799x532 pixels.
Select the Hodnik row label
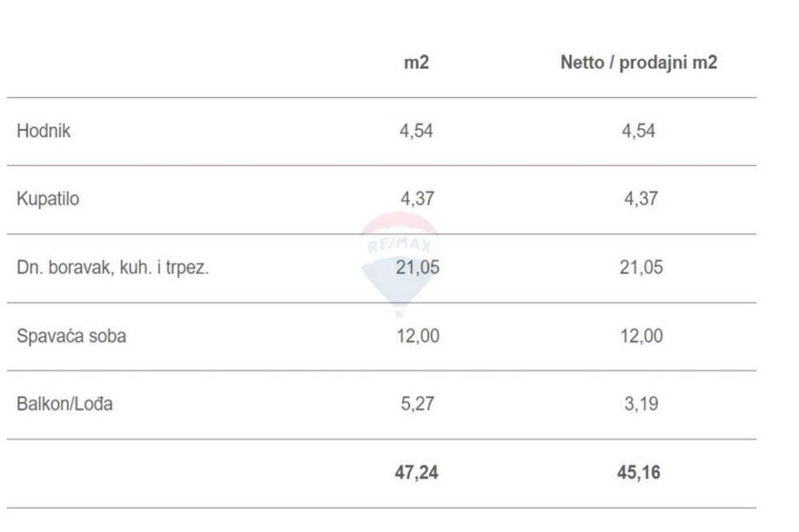pyautogui.click(x=43, y=132)
